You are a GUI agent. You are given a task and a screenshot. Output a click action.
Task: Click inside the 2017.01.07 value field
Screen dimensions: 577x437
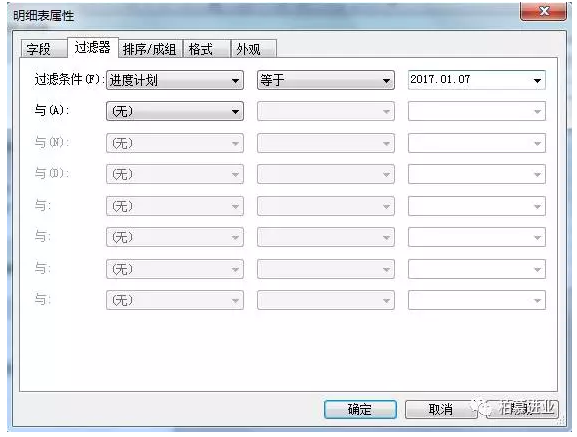[469, 80]
